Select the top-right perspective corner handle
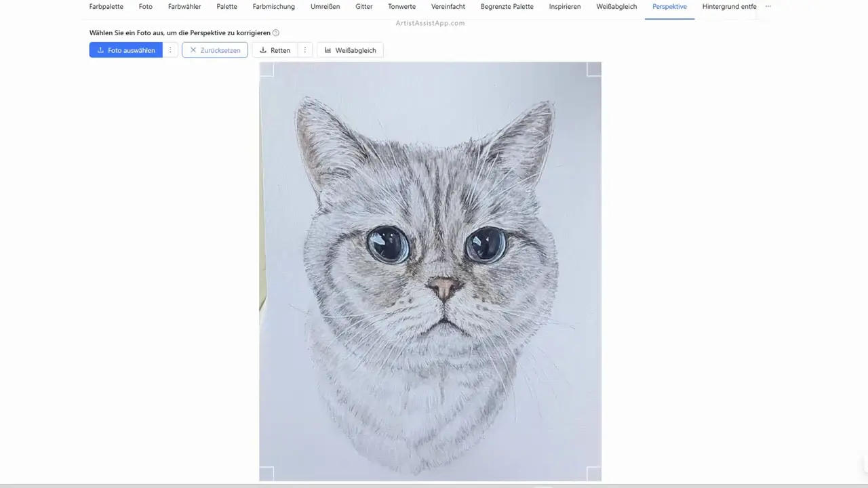This screenshot has height=488, width=868. [x=594, y=69]
